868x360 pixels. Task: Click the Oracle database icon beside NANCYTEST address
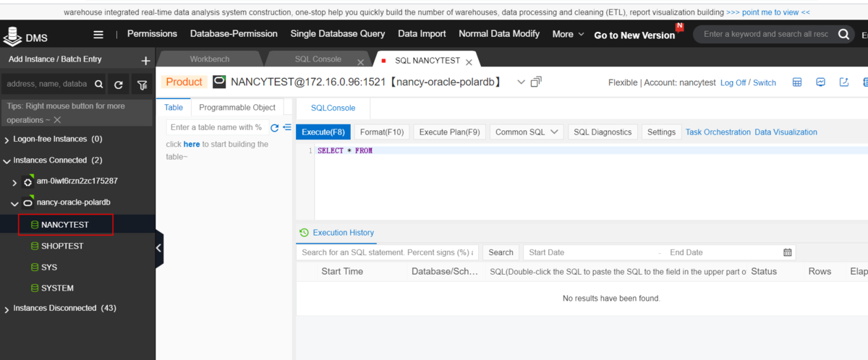point(219,82)
